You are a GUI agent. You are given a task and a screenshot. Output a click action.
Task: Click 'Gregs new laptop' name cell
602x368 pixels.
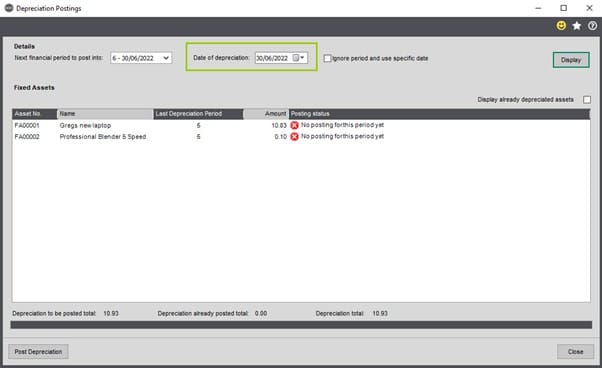[85, 125]
